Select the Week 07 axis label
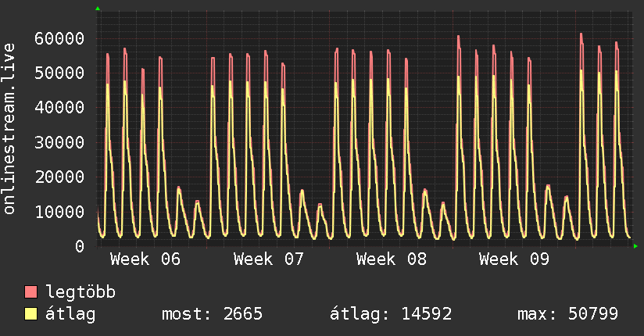This screenshot has height=336, width=644. coord(269,259)
